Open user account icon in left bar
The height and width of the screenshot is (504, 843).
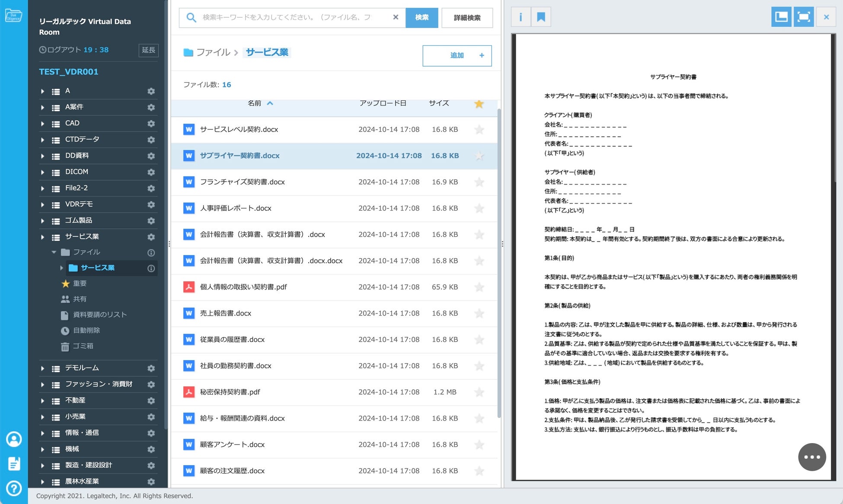(14, 439)
